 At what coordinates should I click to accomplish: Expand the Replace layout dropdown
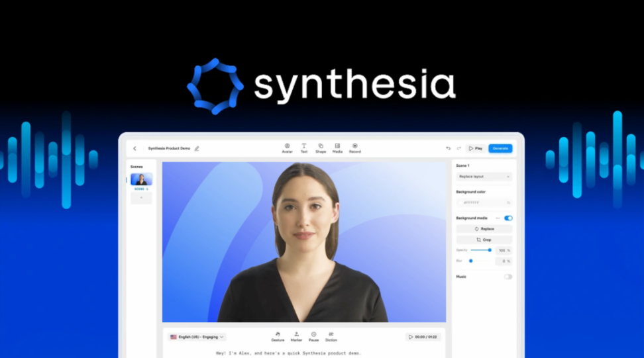(x=484, y=177)
